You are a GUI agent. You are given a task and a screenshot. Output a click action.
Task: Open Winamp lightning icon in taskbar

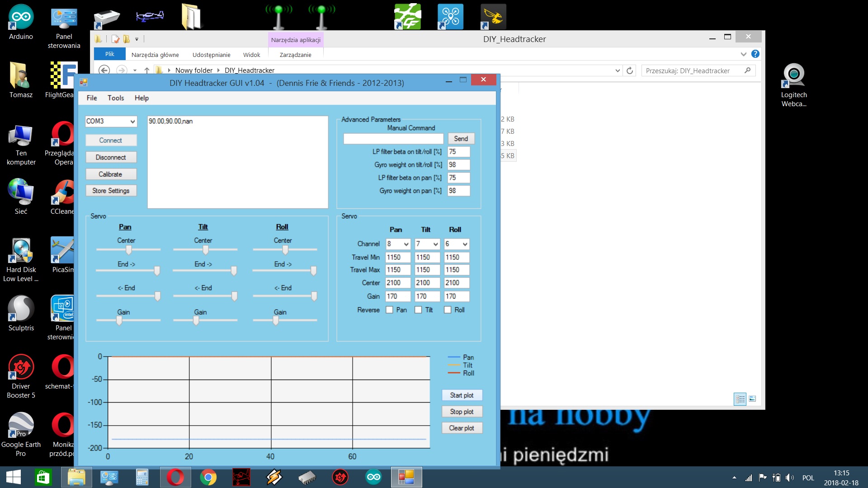(274, 478)
